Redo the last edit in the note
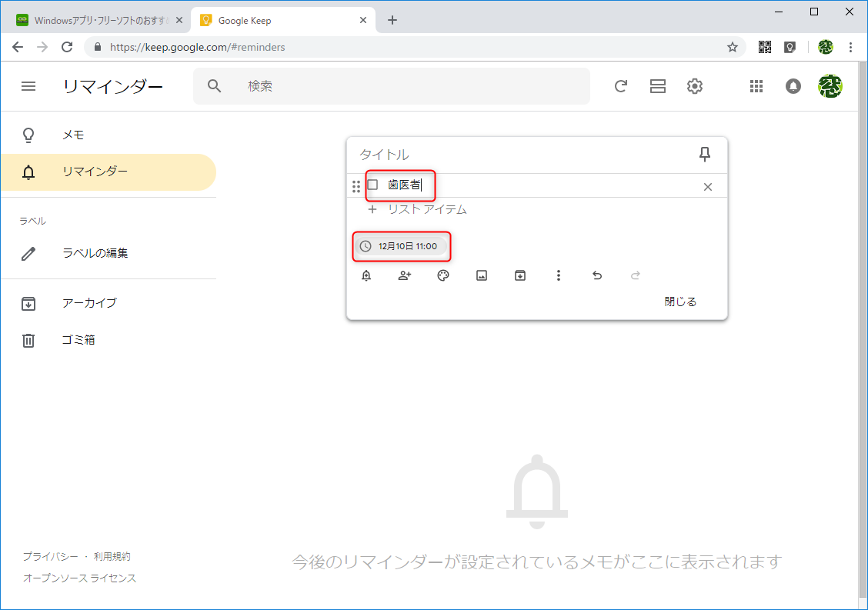This screenshot has height=610, width=868. 634,275
